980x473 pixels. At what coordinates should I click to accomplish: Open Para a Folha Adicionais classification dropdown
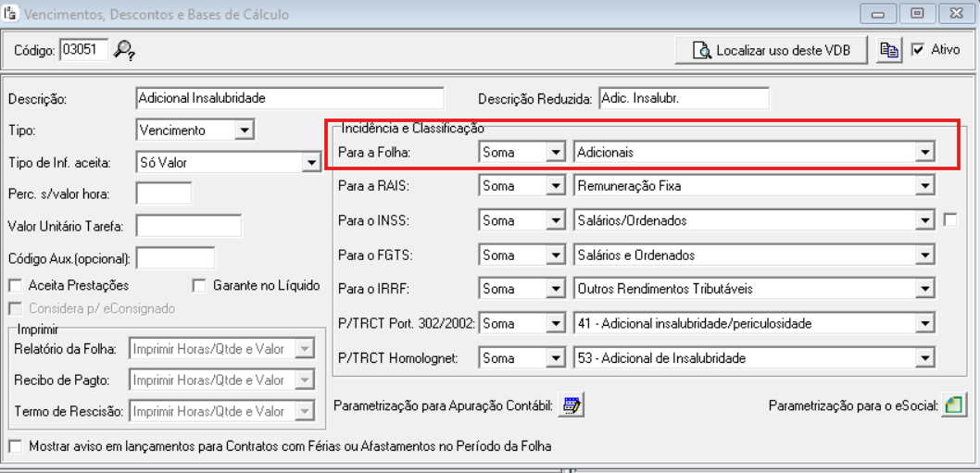point(923,153)
